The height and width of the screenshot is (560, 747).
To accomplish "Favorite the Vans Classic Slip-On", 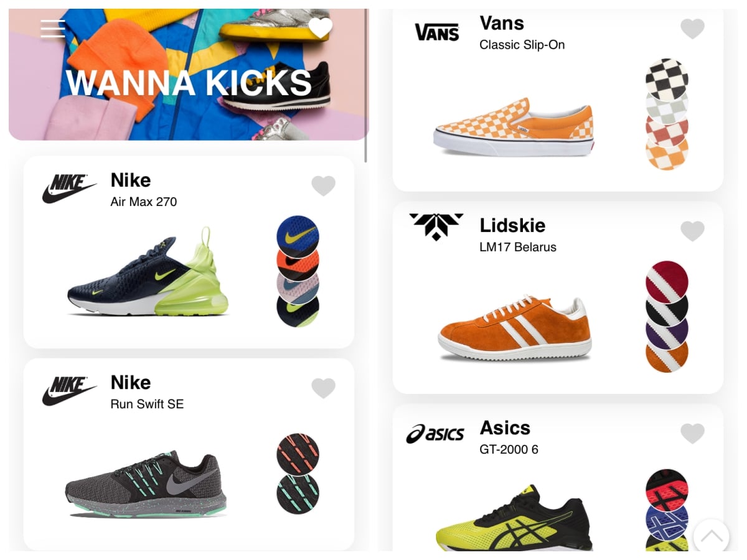I will click(x=692, y=29).
